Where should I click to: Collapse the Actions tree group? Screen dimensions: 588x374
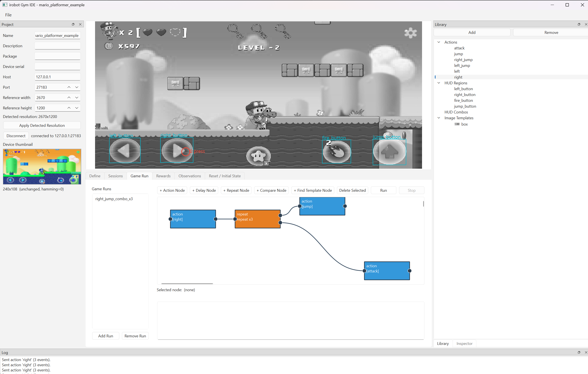[x=439, y=42]
